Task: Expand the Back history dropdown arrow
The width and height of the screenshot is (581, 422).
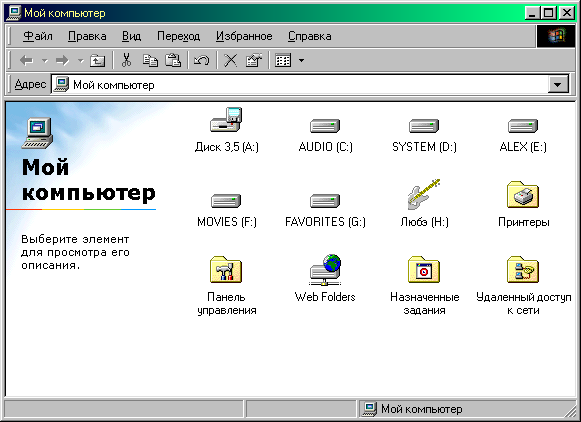Action: coord(45,60)
